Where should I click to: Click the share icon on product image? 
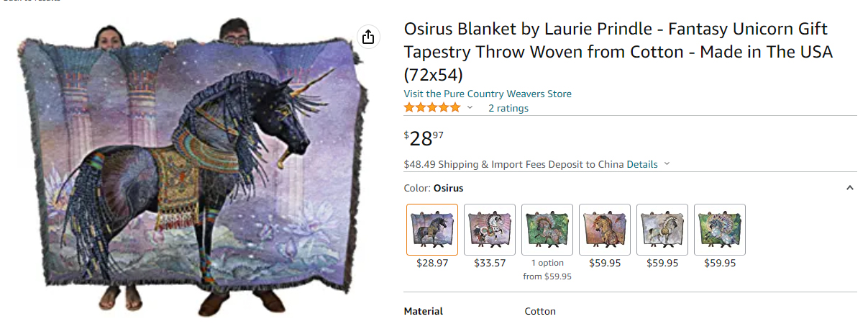(368, 37)
